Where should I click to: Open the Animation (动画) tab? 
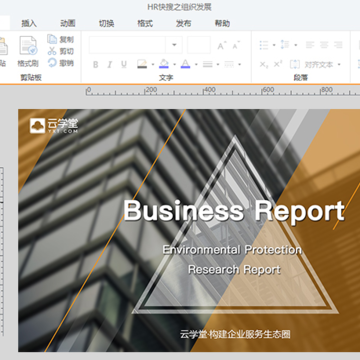point(68,23)
